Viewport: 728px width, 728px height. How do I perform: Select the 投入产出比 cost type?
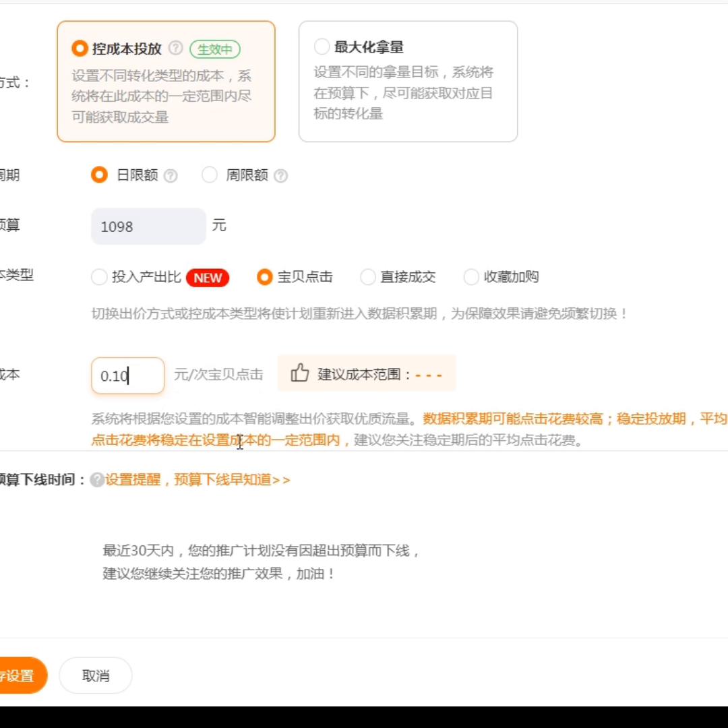(x=98, y=277)
